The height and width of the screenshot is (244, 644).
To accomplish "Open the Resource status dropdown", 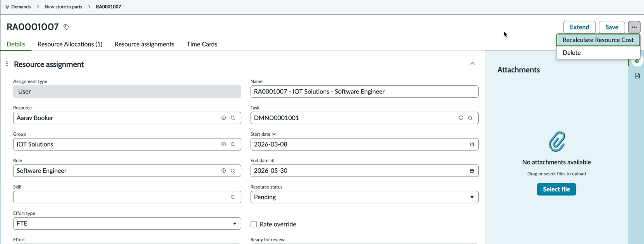I will [364, 197].
